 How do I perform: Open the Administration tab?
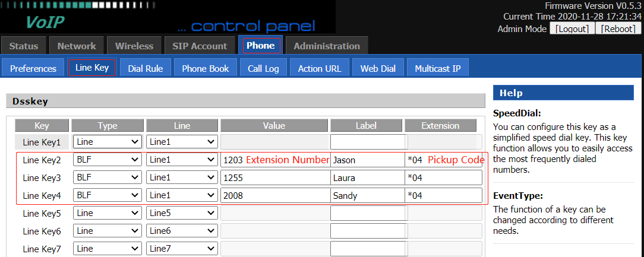(x=327, y=46)
